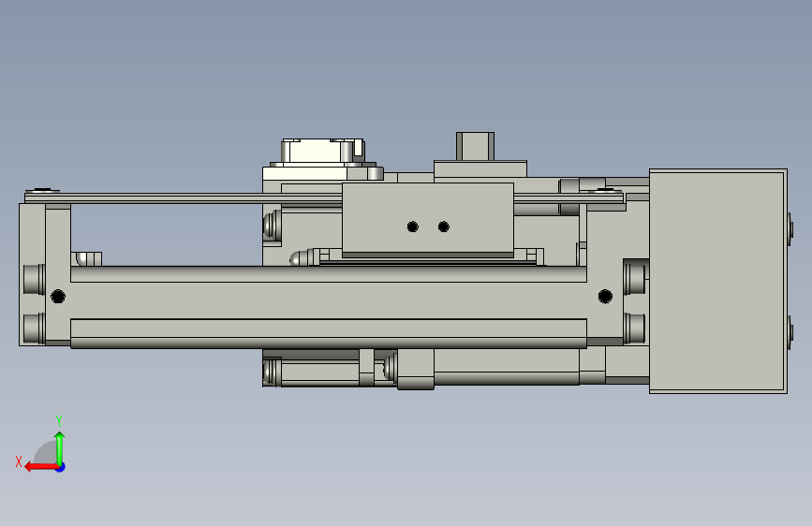Click the black hole at left end of rail
The width and height of the screenshot is (812, 526).
click(x=58, y=297)
